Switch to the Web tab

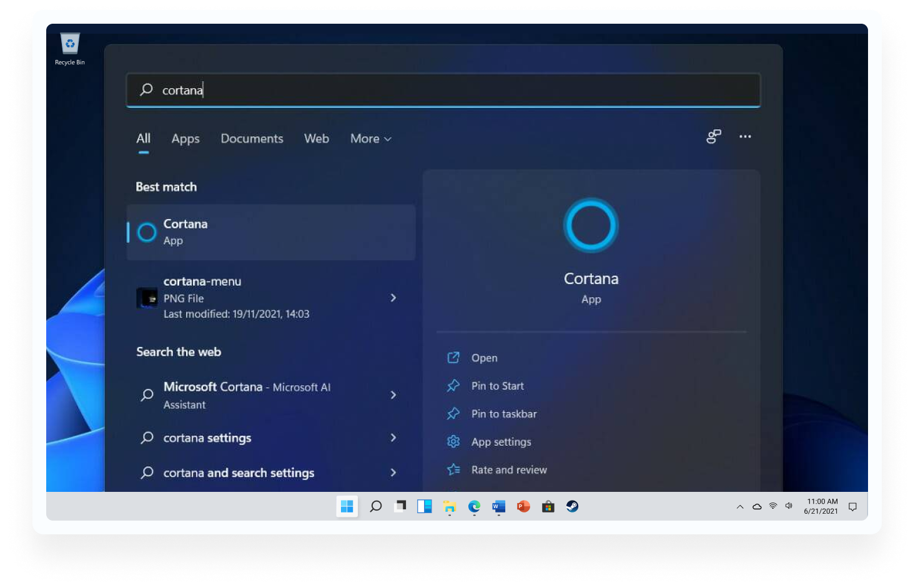pyautogui.click(x=317, y=139)
